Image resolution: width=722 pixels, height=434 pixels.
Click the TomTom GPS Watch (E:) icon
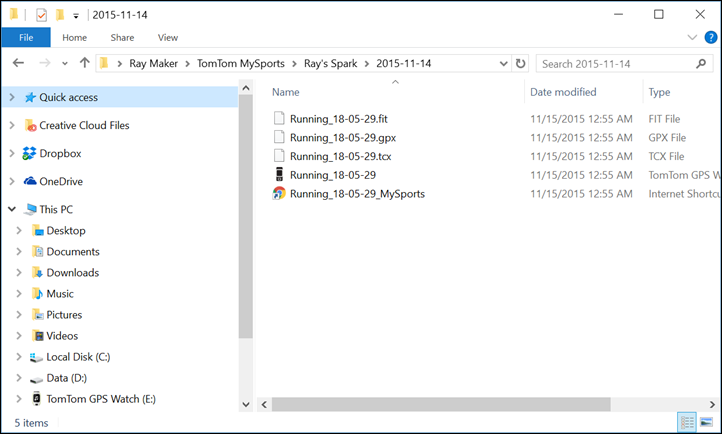tap(36, 399)
